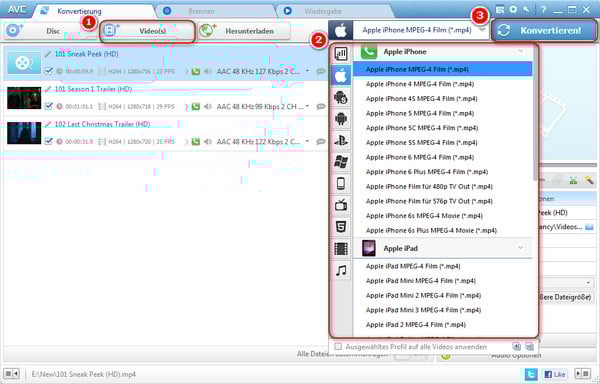Select the Android devices category icon

click(x=341, y=119)
